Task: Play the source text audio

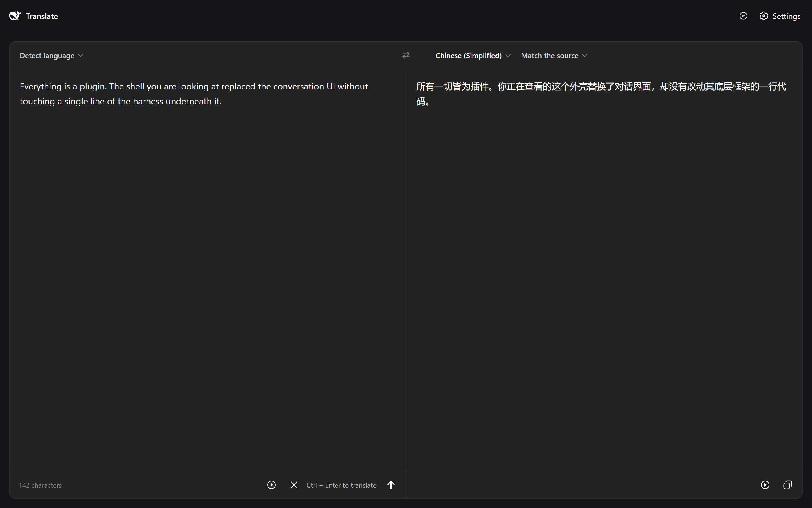Action: tap(272, 485)
